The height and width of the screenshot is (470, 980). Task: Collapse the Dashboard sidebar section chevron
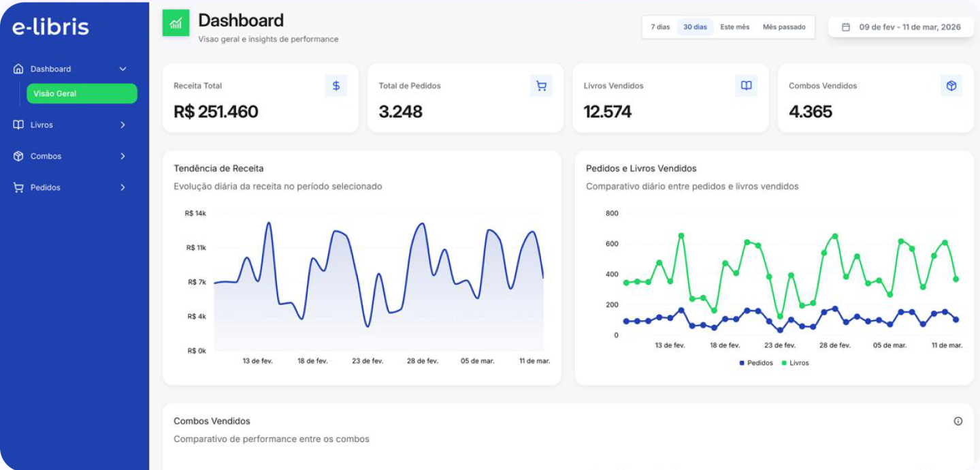coord(123,69)
